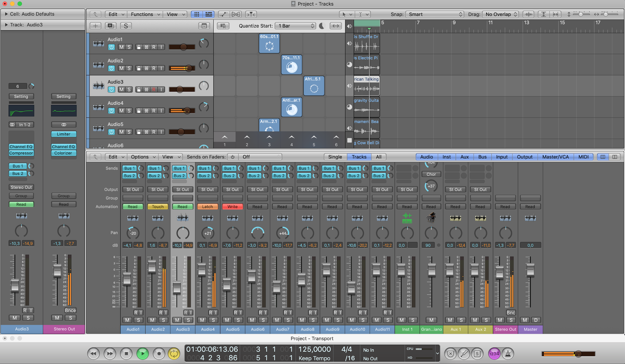Toggle Sends on Faders power button

tap(233, 157)
